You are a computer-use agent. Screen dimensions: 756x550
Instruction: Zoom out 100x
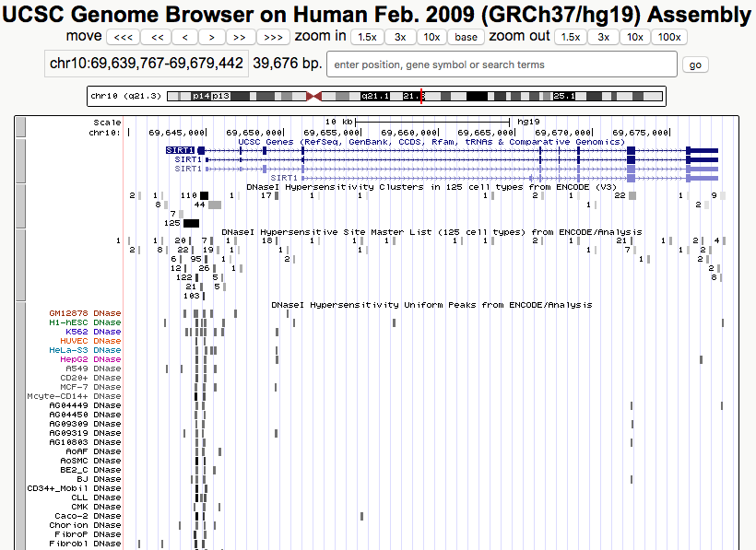tap(668, 37)
